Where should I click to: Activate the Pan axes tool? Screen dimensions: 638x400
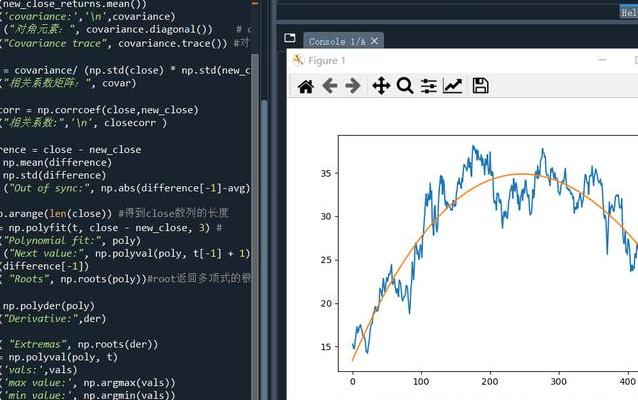pos(381,86)
